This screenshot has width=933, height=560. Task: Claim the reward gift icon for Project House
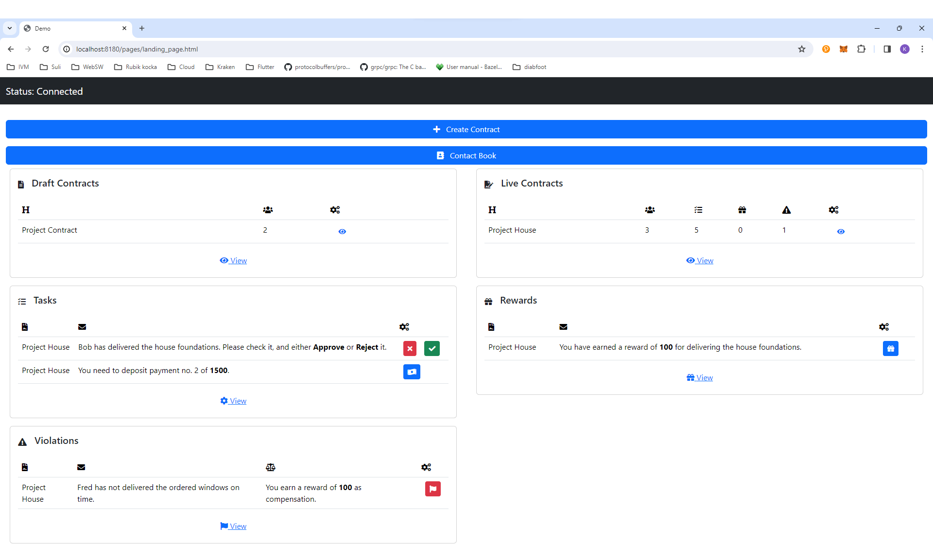click(x=890, y=348)
